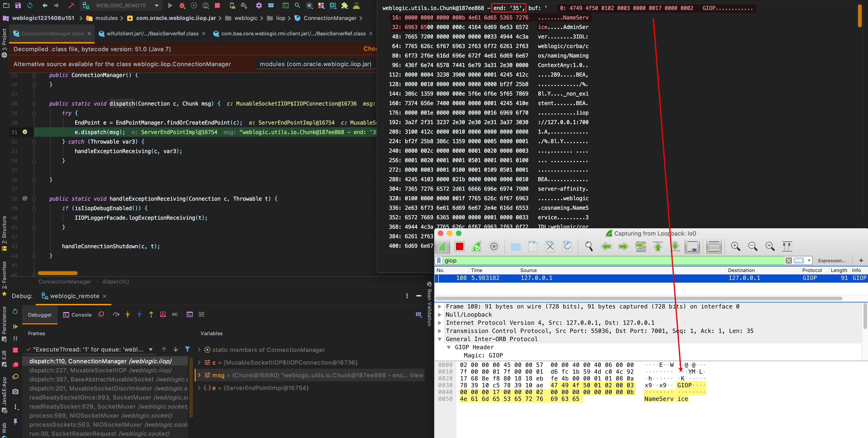This screenshot has height=438, width=868.
Task: Expand variable c MuxableSocketIIOP
Action: click(199, 363)
